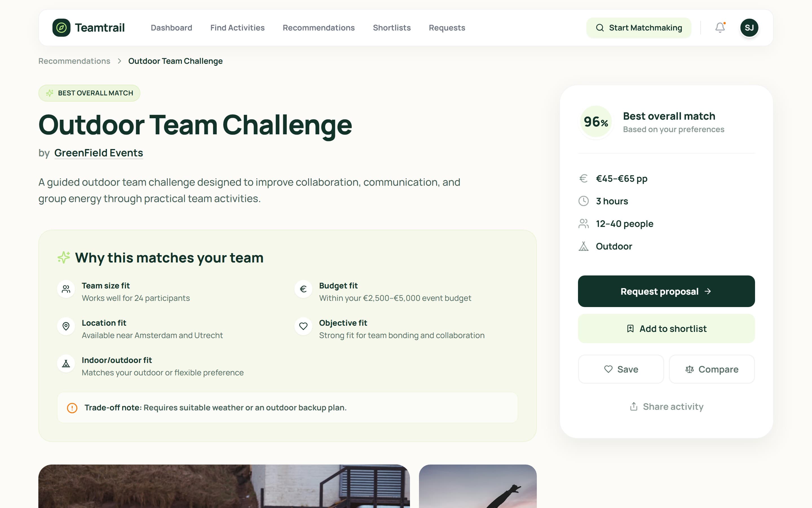Click 'Based on your preferences' text

click(673, 129)
